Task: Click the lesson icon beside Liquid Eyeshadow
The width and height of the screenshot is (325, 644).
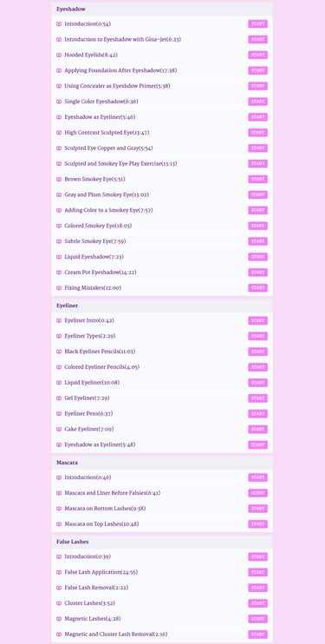Action: click(x=59, y=257)
